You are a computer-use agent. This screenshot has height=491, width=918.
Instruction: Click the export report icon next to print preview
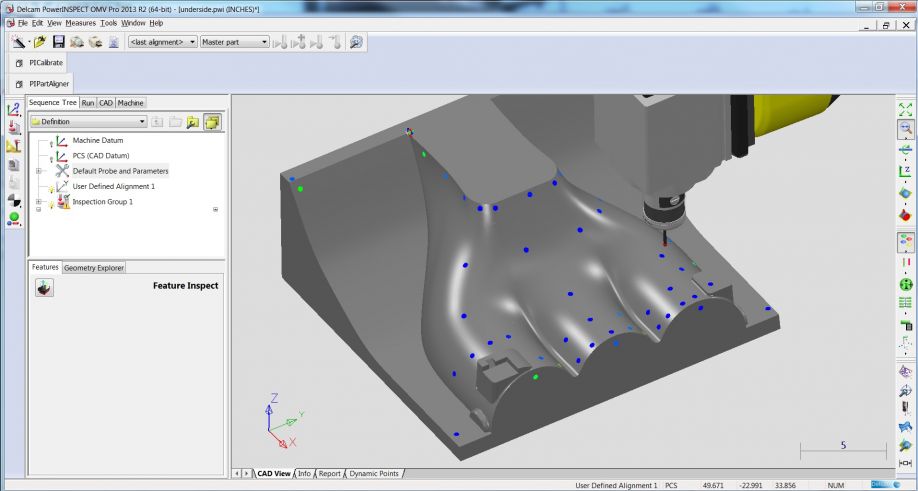tap(95, 42)
